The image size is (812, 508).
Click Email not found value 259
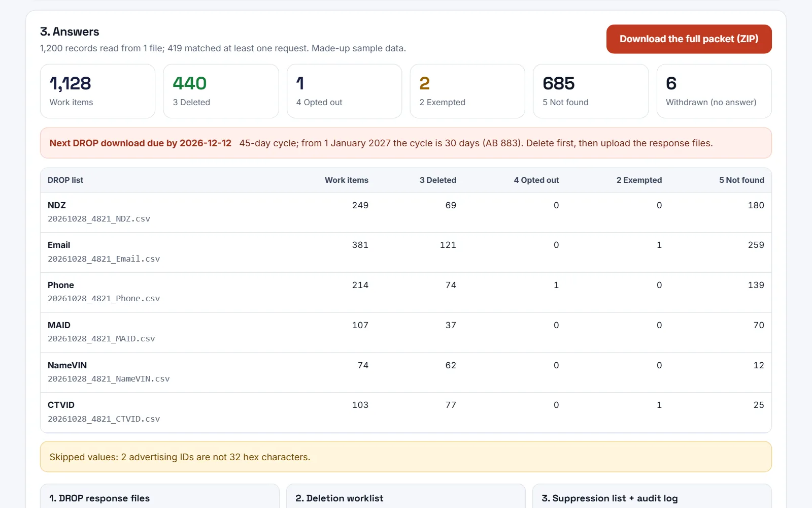click(x=756, y=245)
